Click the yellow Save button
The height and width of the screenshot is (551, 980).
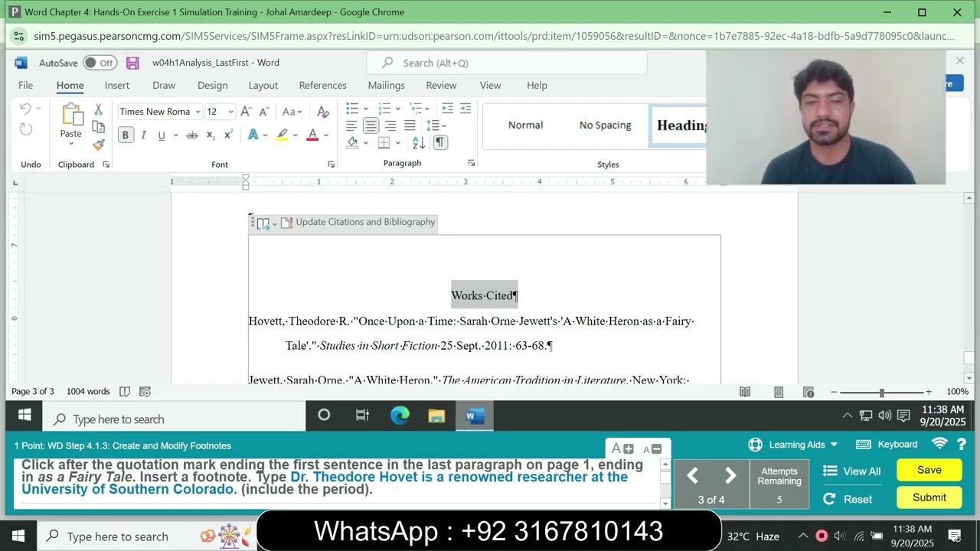[x=929, y=470]
